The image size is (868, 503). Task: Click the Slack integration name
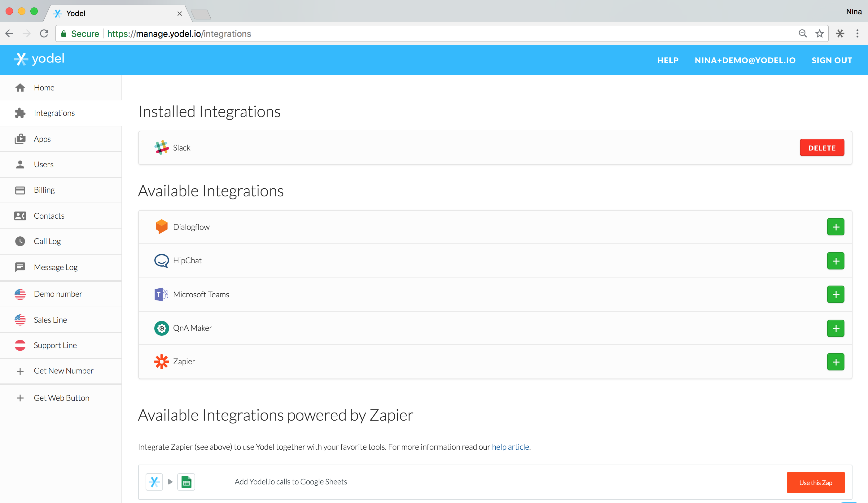tap(182, 148)
